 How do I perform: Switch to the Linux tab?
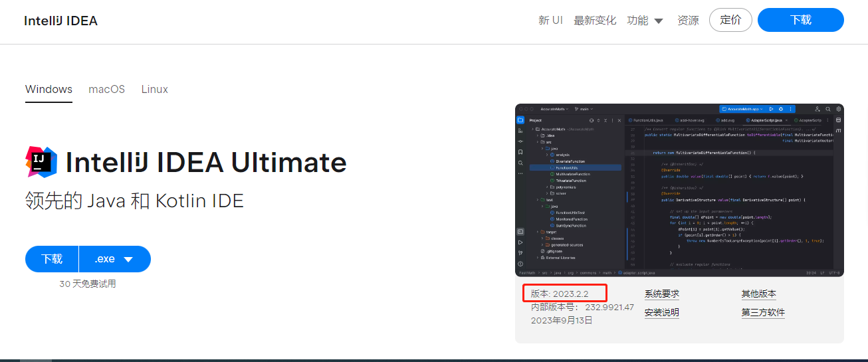click(x=154, y=89)
